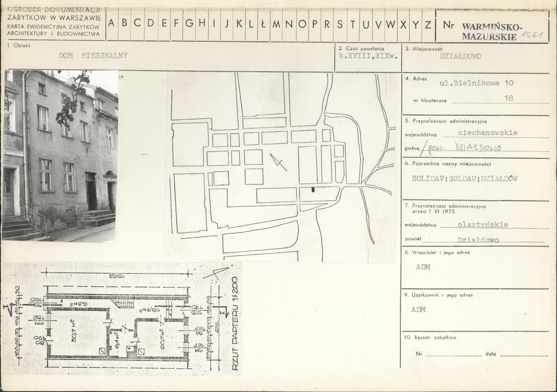Click the locality DZIAŁDOWO
557x392 pixels.
point(460,56)
